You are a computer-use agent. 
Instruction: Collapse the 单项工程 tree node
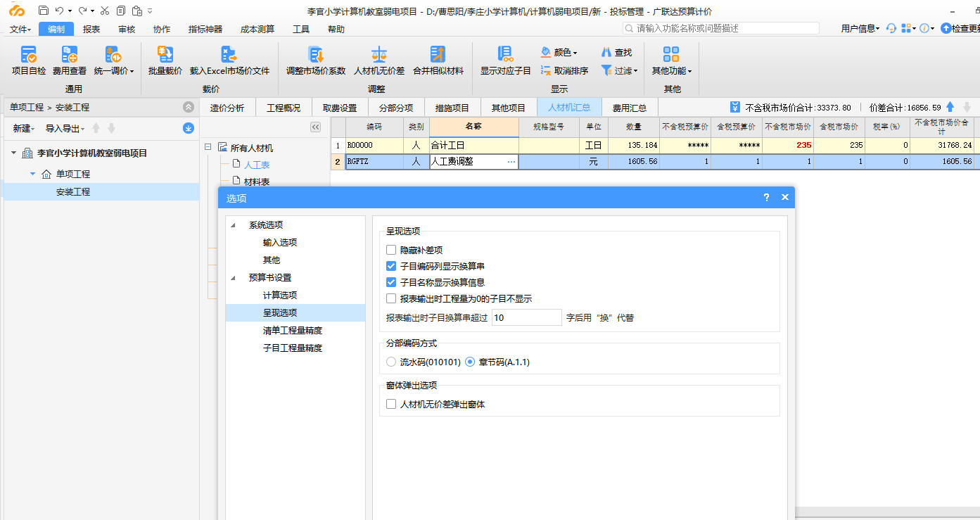(32, 174)
